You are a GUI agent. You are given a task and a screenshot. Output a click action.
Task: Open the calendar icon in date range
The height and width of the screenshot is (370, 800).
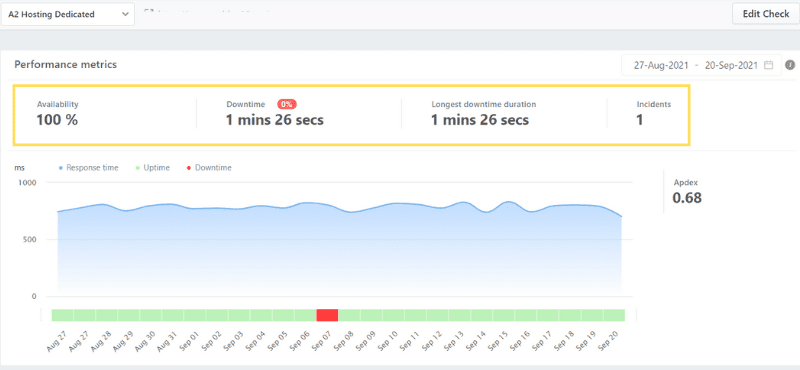tap(768, 65)
